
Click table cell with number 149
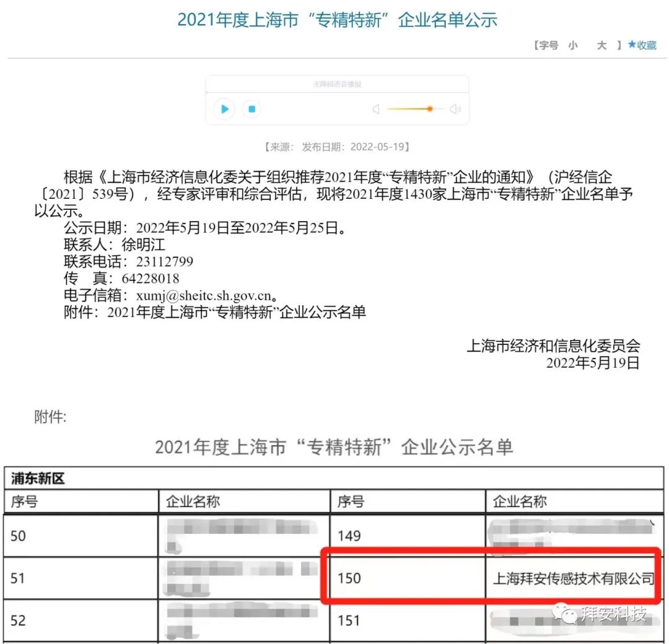(x=349, y=535)
